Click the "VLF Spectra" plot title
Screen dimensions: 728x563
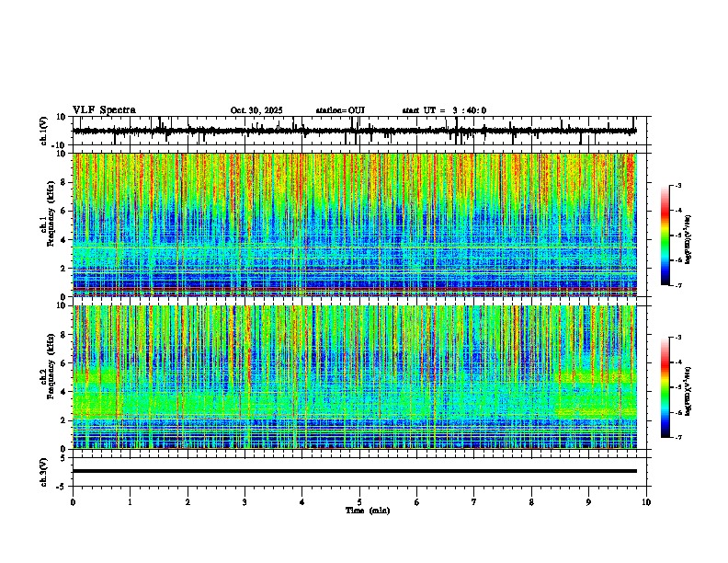point(104,110)
